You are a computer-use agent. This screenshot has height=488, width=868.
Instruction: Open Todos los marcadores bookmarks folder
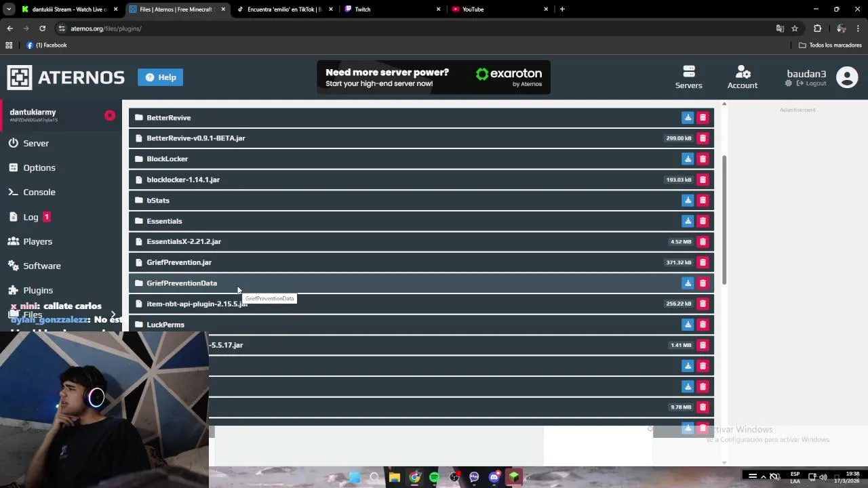tap(830, 45)
